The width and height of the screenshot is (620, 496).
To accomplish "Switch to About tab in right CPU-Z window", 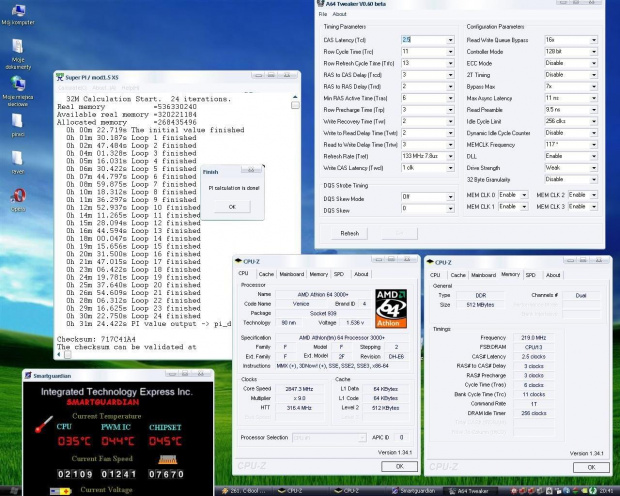I will coord(553,275).
